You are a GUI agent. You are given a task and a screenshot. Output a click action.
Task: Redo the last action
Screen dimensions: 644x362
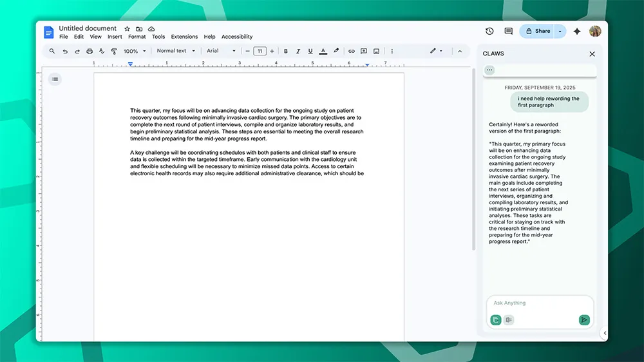(77, 52)
